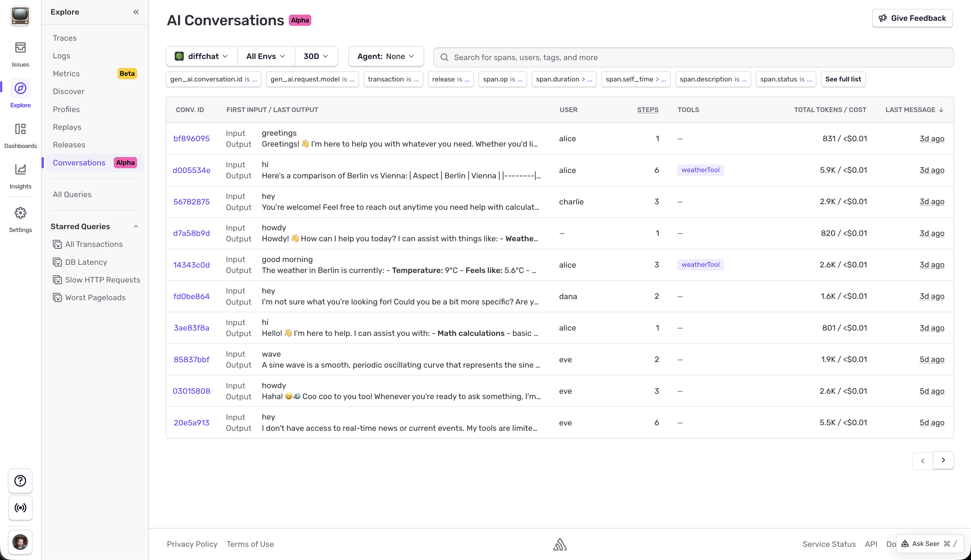Open the All Envs environment dropdown

(266, 56)
